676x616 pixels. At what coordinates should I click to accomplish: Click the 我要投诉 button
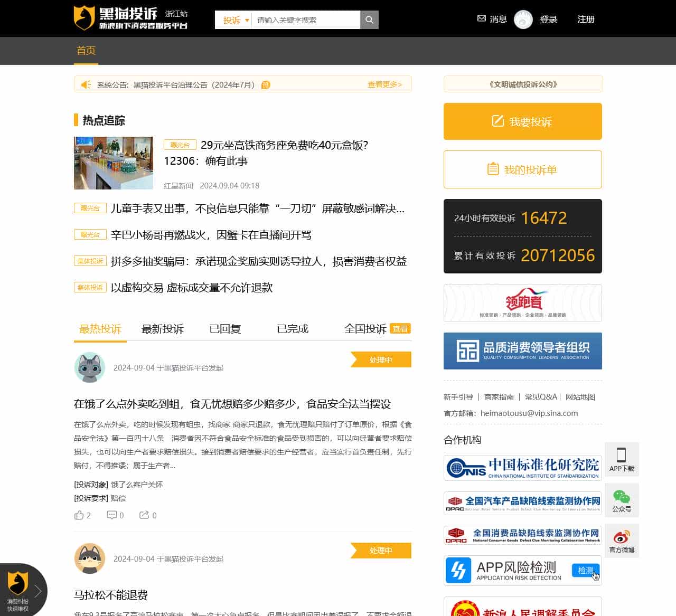pos(522,121)
